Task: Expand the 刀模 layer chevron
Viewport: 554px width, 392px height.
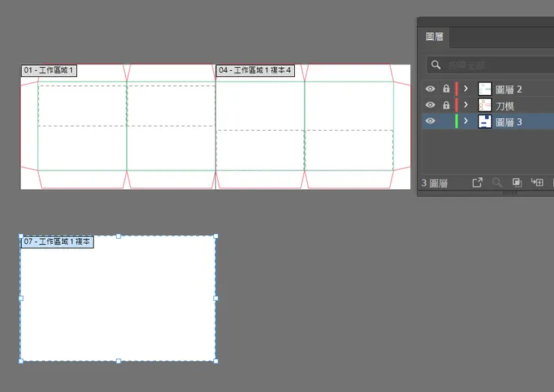Action: (466, 105)
